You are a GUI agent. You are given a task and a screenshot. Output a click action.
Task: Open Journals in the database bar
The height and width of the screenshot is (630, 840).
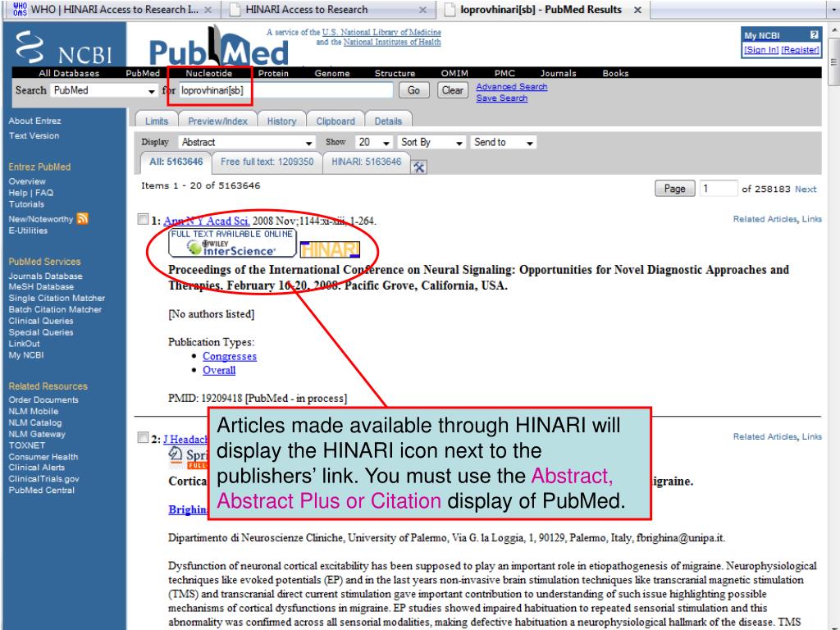click(x=558, y=73)
